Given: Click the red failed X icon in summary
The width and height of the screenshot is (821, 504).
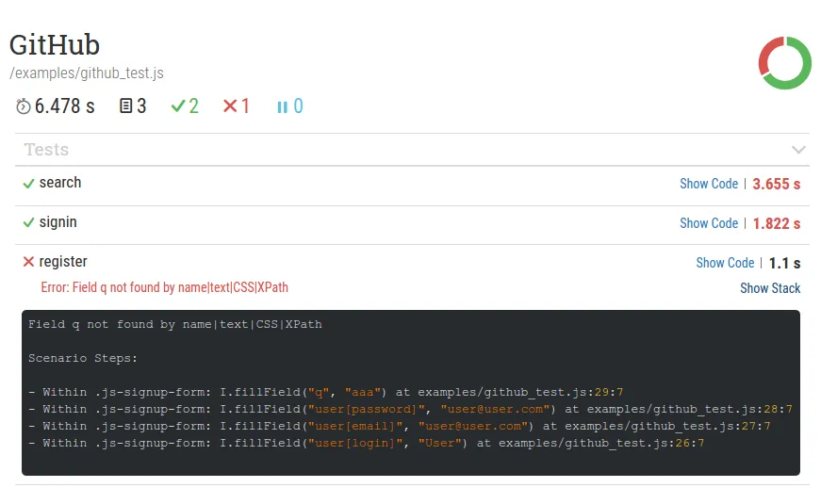Looking at the screenshot, I should pyautogui.click(x=230, y=106).
